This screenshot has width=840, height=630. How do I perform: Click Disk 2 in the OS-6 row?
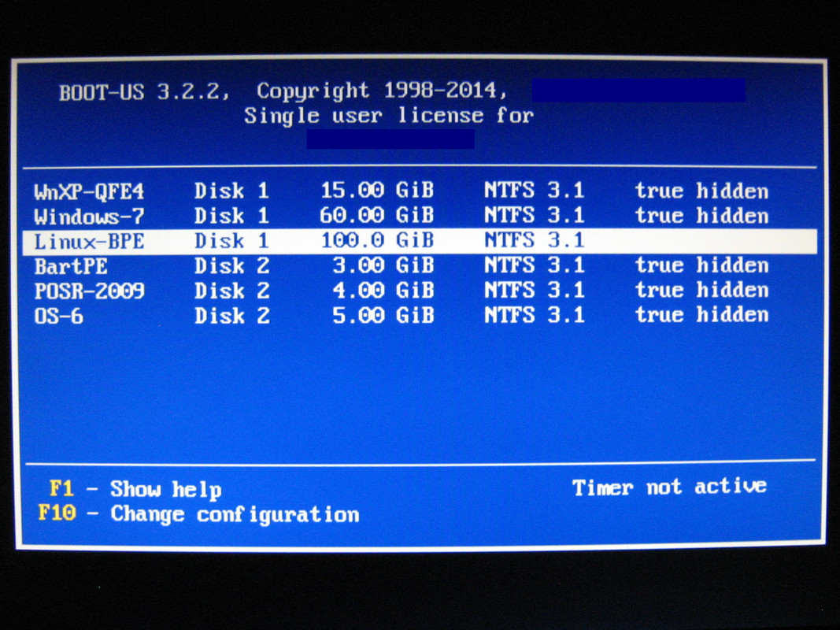pos(231,316)
